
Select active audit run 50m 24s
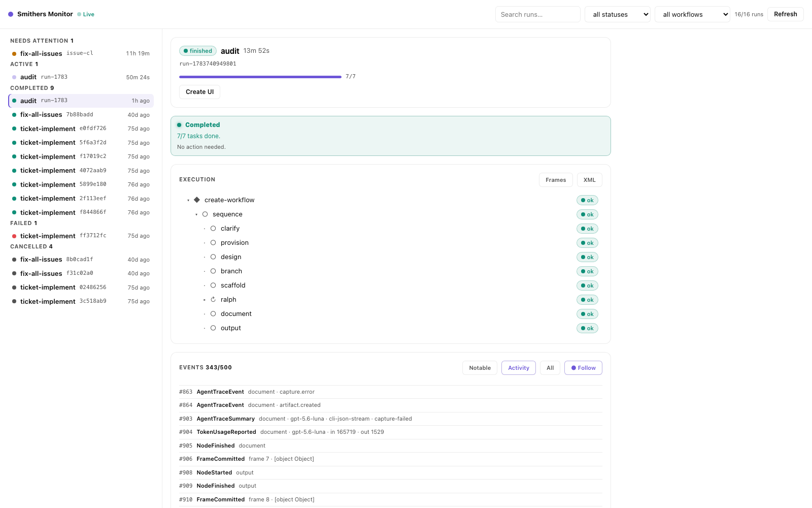coord(81,77)
